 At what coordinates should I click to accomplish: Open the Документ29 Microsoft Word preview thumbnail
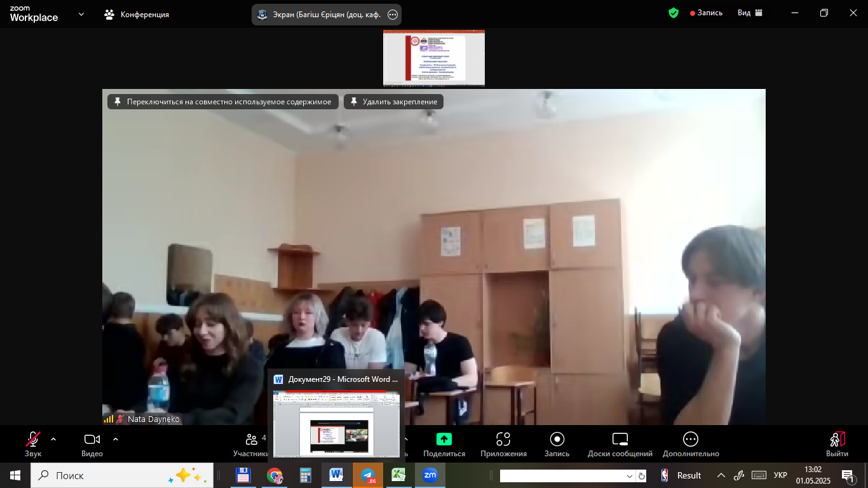[336, 423]
